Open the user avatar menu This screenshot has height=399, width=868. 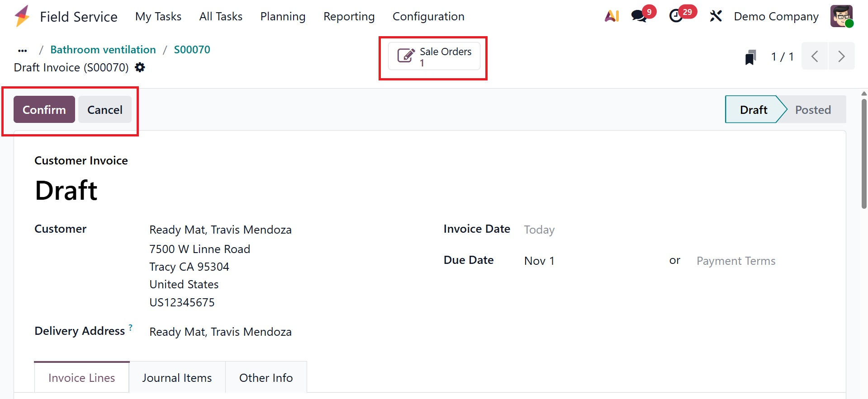click(x=841, y=16)
